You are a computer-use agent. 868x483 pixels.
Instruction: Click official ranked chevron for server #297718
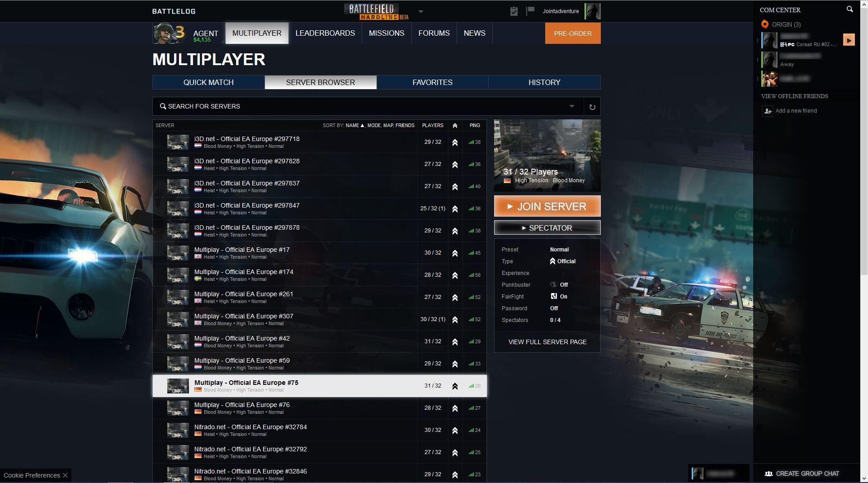point(455,142)
